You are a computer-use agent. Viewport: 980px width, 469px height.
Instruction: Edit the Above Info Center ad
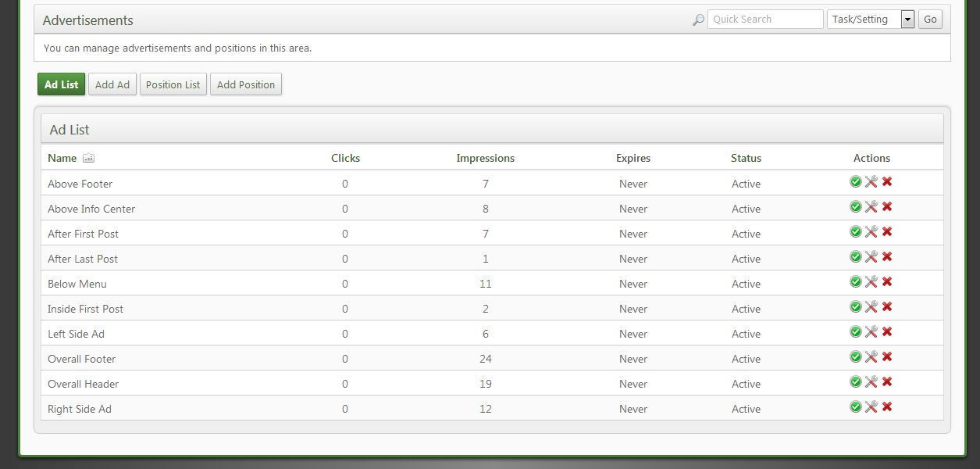point(871,206)
